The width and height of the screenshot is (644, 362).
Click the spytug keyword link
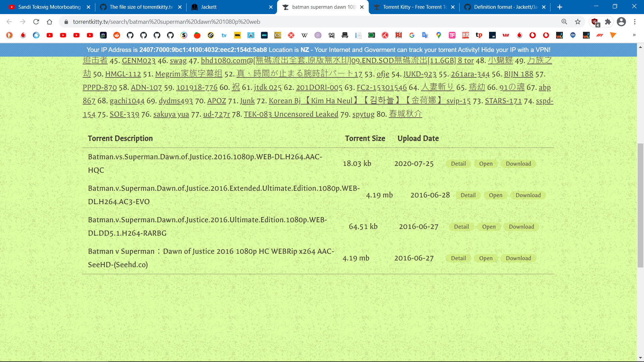coord(363,114)
